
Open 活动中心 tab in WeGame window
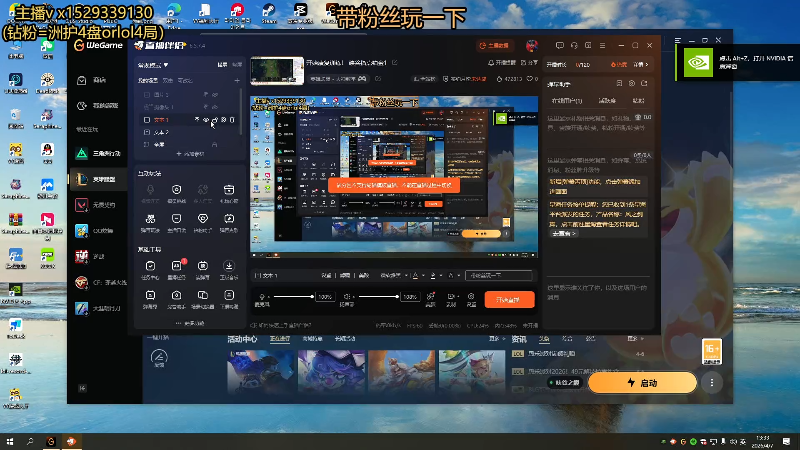tap(242, 339)
